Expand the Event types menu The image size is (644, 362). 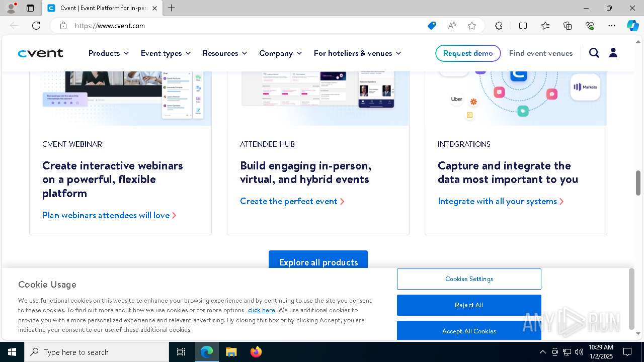pos(166,53)
